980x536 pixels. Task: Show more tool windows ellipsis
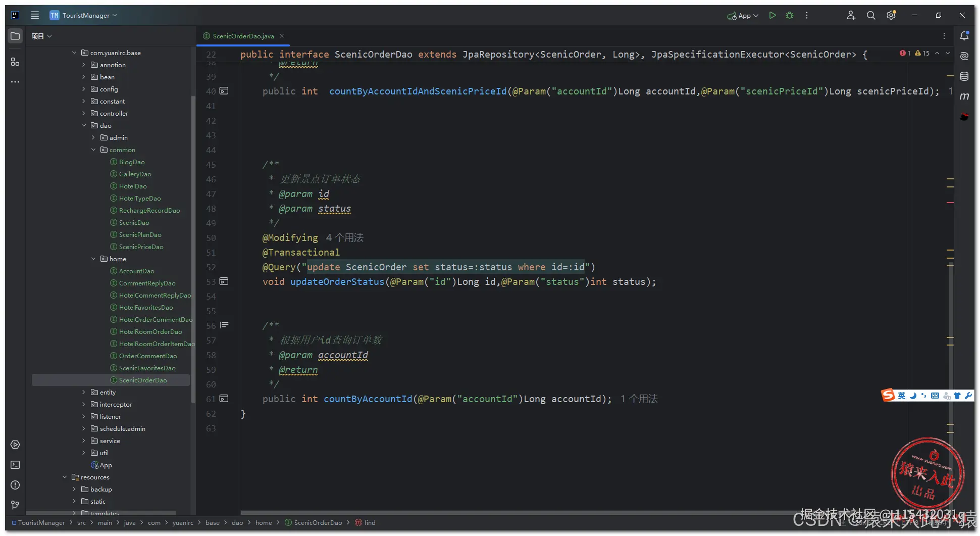(x=15, y=81)
